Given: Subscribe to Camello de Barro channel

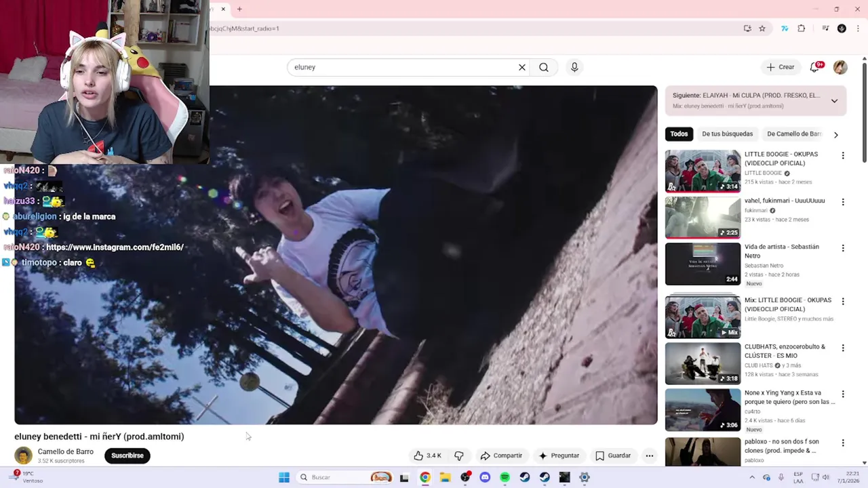Looking at the screenshot, I should pyautogui.click(x=127, y=455).
